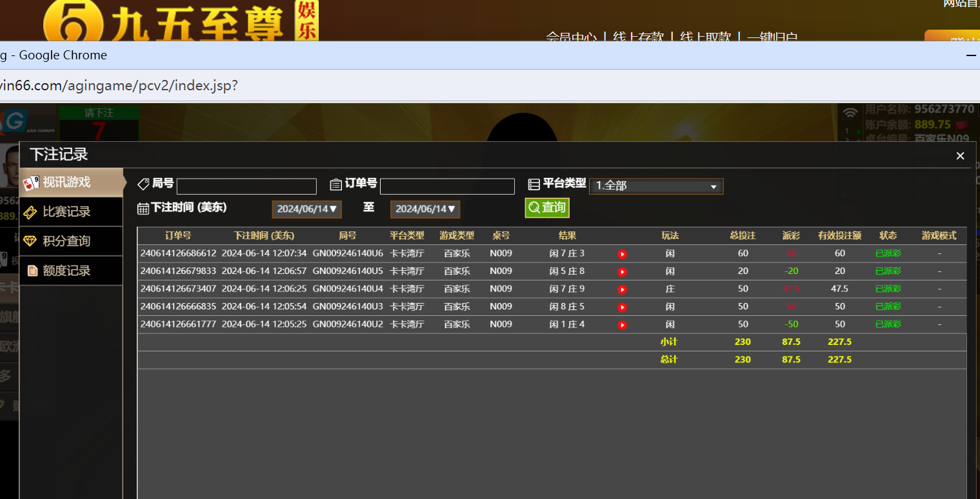Click inside the empty 订单号 input field
980x499 pixels.
[x=447, y=186]
